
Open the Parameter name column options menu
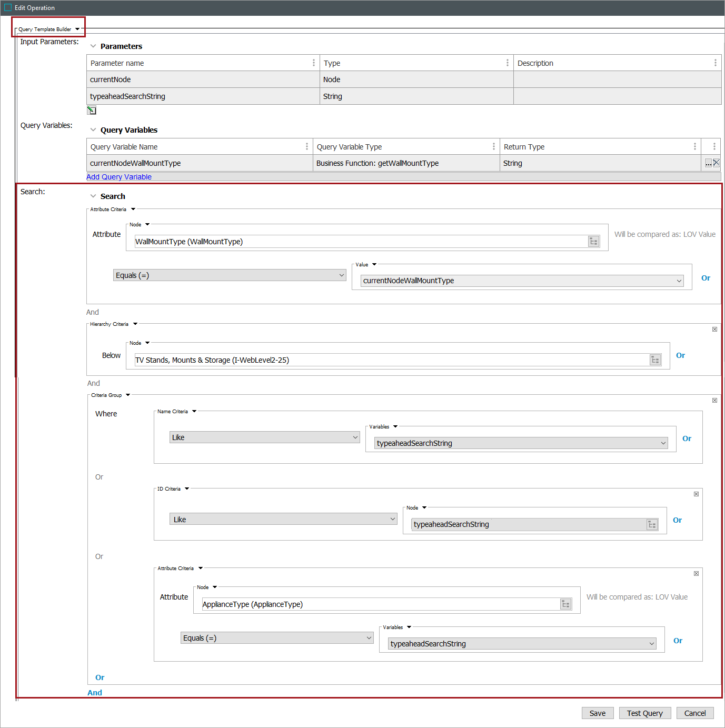coord(314,63)
